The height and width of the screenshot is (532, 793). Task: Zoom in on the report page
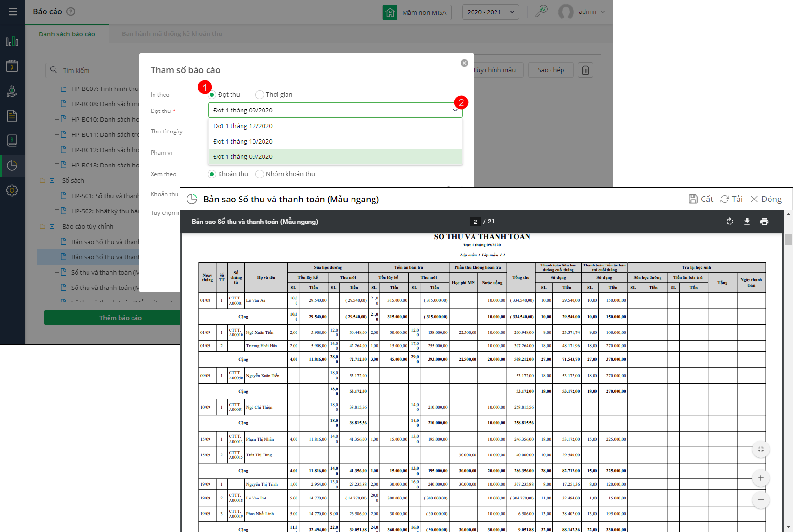761,478
